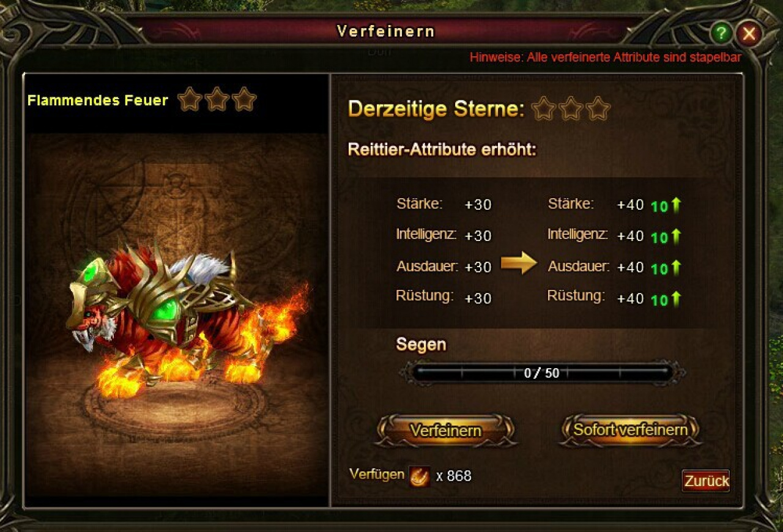This screenshot has width=783, height=532.
Task: Click the x 868 item count text
Action: click(x=454, y=476)
